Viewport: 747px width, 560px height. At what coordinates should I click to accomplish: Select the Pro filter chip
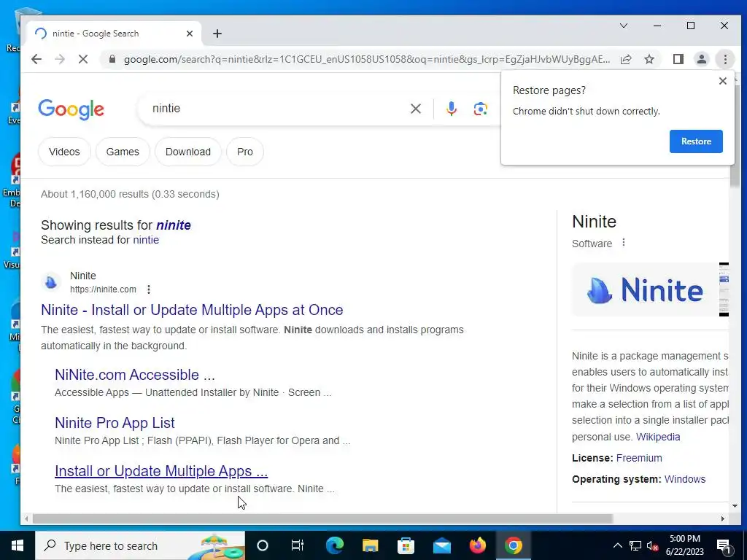click(x=245, y=152)
